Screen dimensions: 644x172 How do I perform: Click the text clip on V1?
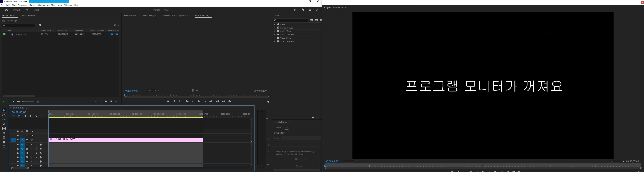click(125, 139)
